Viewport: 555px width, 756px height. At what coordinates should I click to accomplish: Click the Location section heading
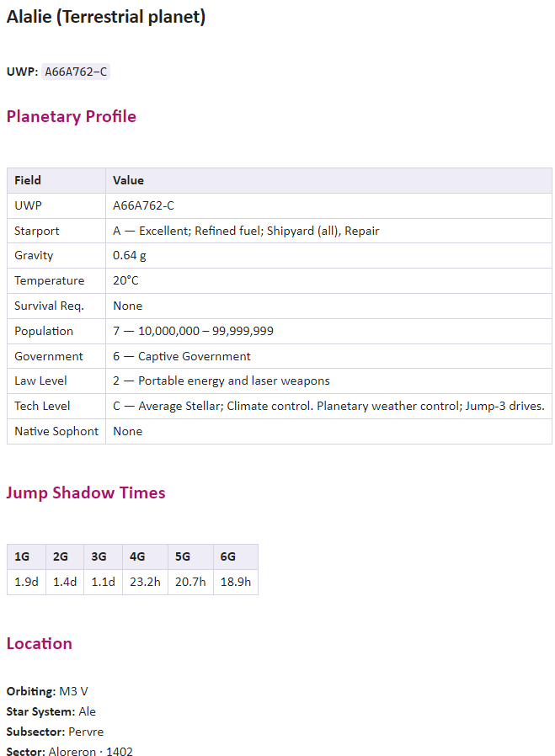[x=39, y=644]
